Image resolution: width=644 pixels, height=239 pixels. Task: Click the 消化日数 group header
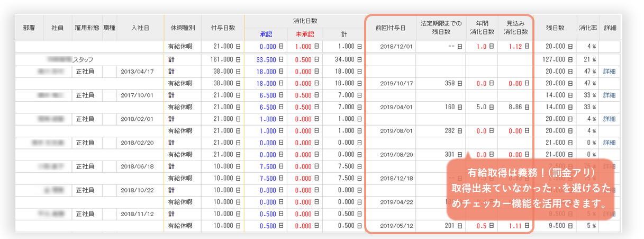305,21
